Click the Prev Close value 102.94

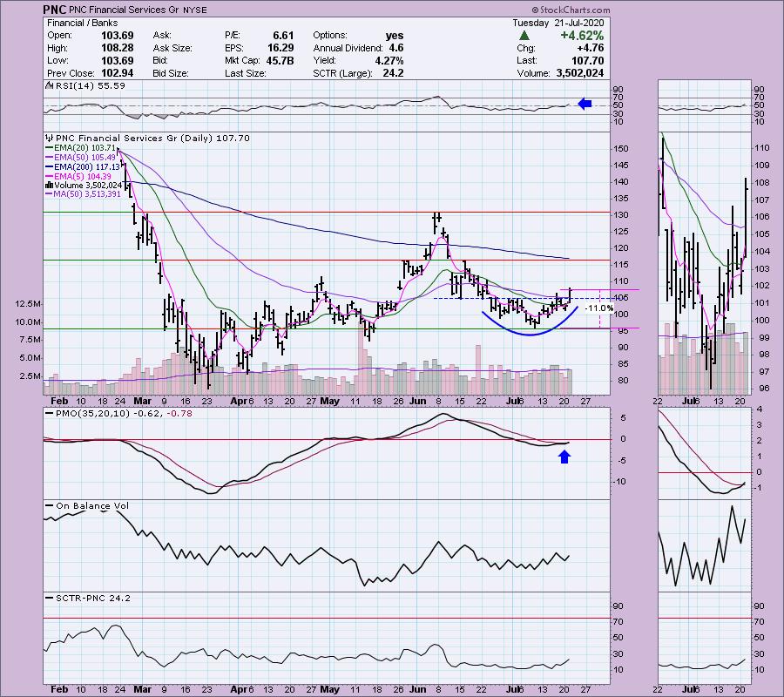tap(118, 73)
